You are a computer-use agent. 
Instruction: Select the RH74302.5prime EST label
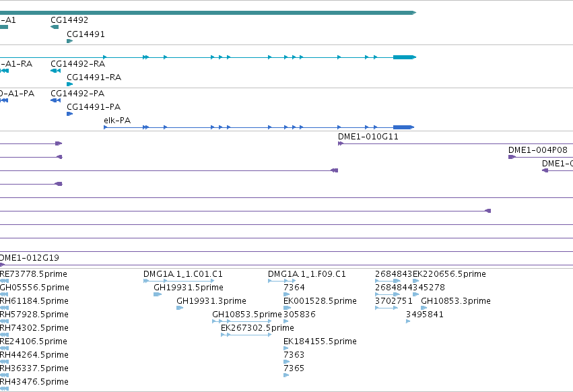(x=34, y=329)
